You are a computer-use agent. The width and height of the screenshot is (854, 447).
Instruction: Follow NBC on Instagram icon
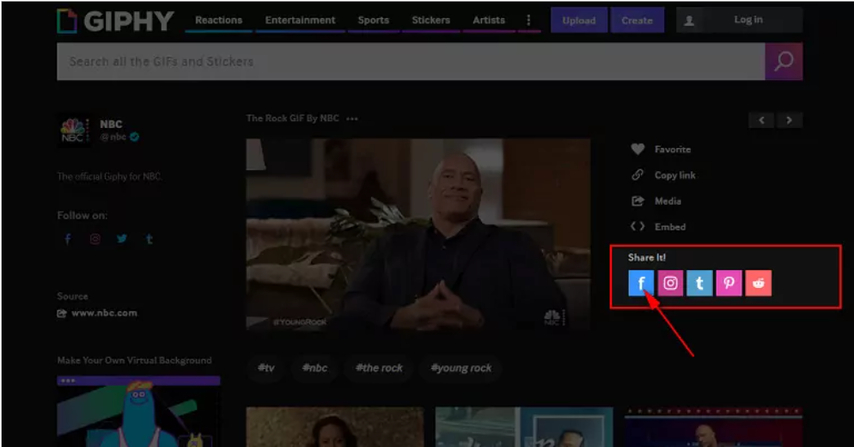click(x=95, y=239)
